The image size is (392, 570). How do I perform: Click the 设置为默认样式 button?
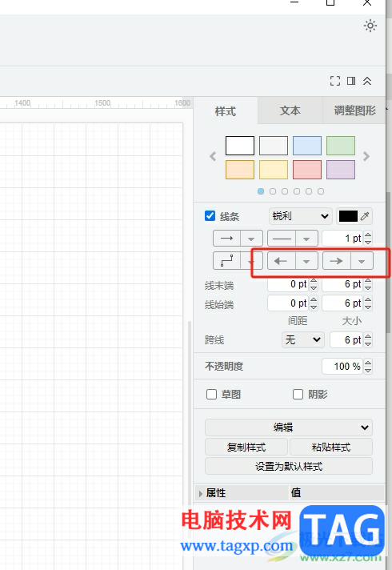[289, 466]
